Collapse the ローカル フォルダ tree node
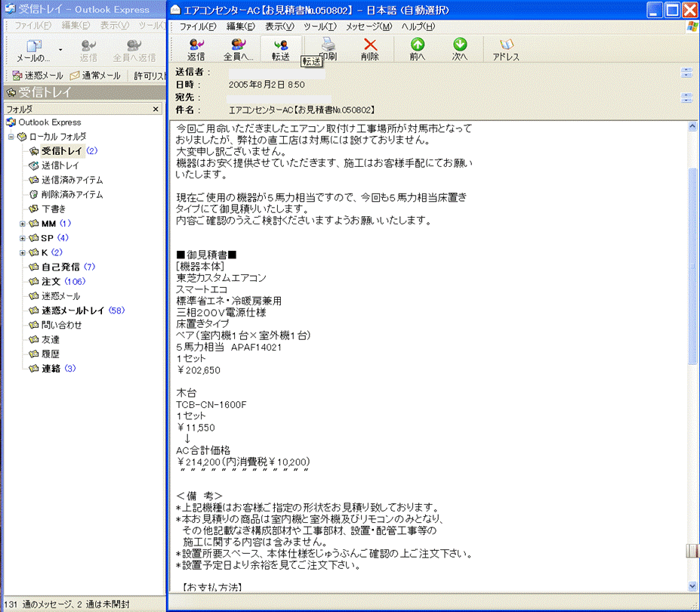Image resolution: width=700 pixels, height=612 pixels. tap(11, 137)
